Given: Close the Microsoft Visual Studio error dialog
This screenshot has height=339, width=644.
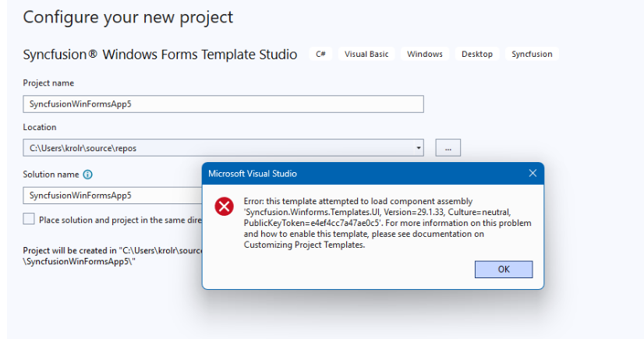Looking at the screenshot, I should [533, 173].
